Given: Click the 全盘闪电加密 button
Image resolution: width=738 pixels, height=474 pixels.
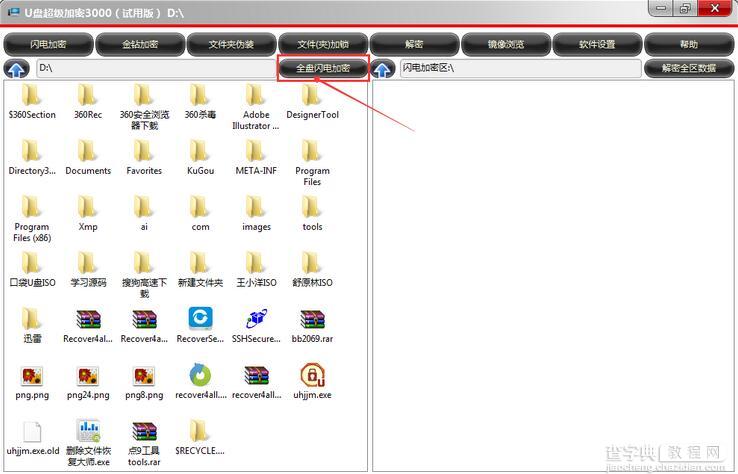Looking at the screenshot, I should click(323, 68).
